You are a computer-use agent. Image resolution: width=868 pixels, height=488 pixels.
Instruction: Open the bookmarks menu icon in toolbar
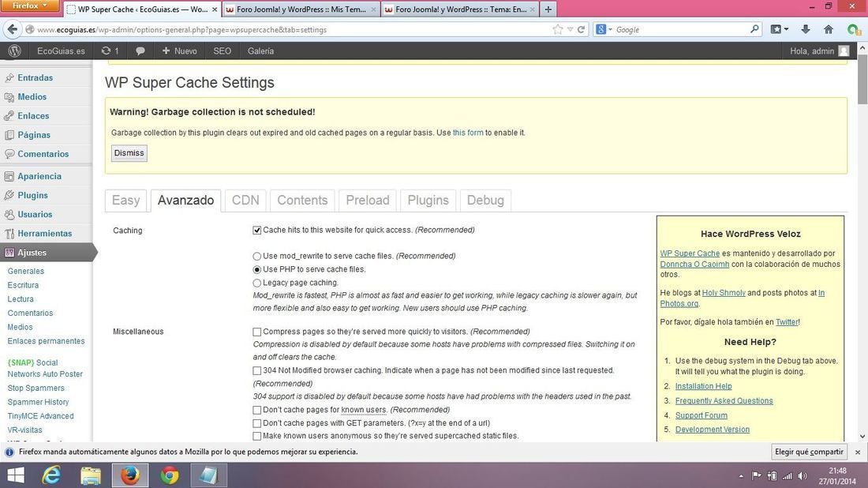pyautogui.click(x=779, y=29)
